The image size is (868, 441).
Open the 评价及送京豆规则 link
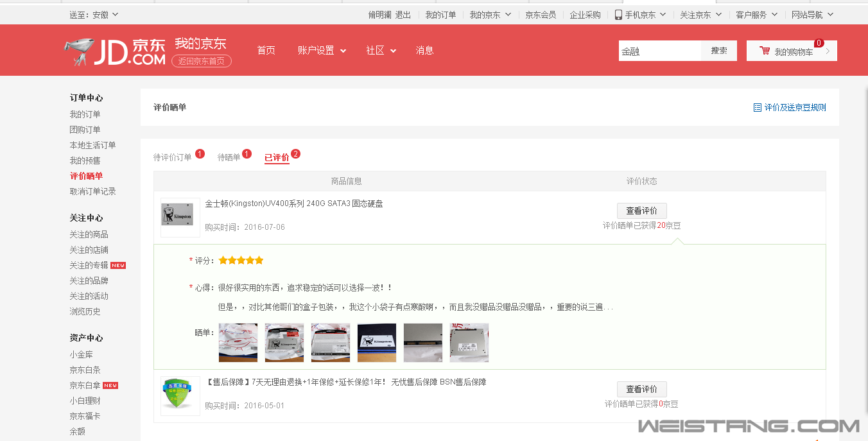tap(795, 108)
